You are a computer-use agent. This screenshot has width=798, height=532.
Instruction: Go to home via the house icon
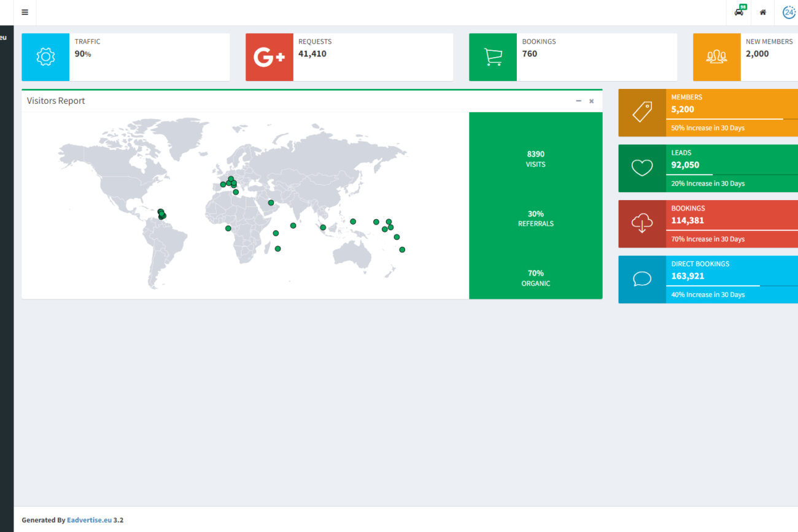763,12
